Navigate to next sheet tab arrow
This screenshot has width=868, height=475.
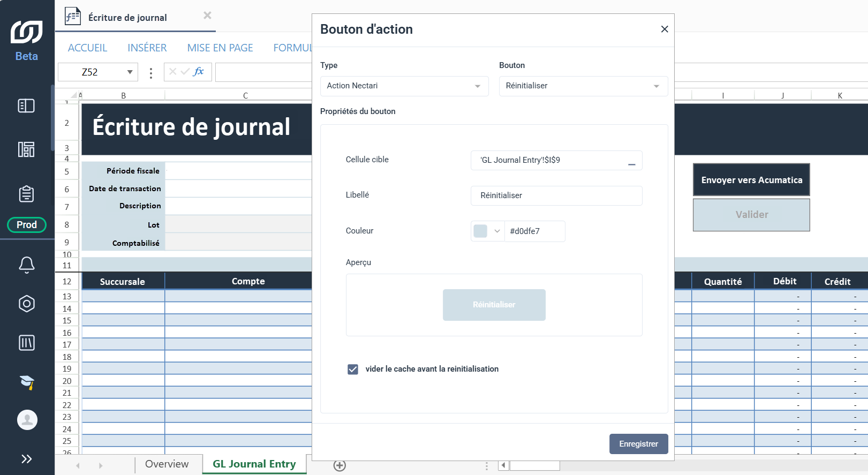tap(100, 466)
